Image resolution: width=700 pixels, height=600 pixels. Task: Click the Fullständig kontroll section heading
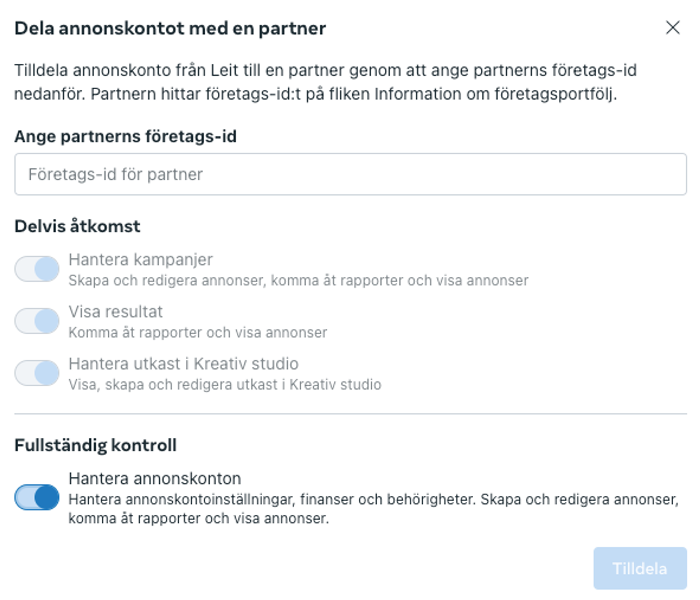point(96,445)
